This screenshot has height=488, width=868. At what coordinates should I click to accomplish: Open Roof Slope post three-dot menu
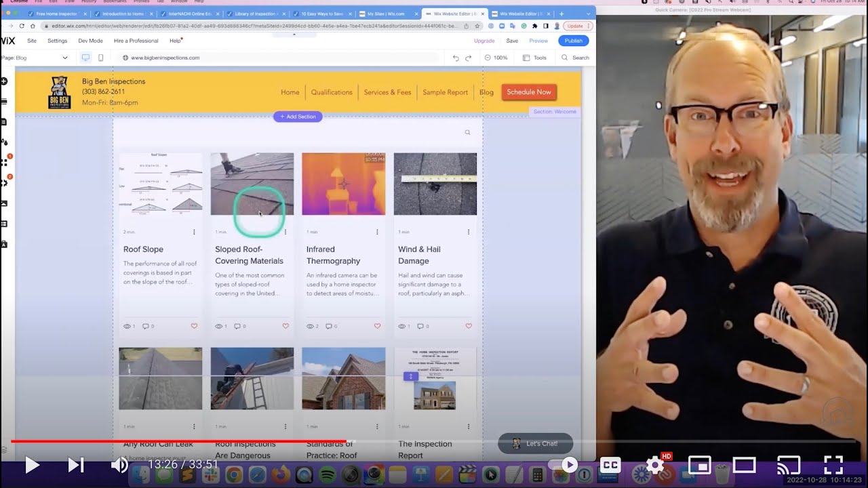pyautogui.click(x=194, y=232)
